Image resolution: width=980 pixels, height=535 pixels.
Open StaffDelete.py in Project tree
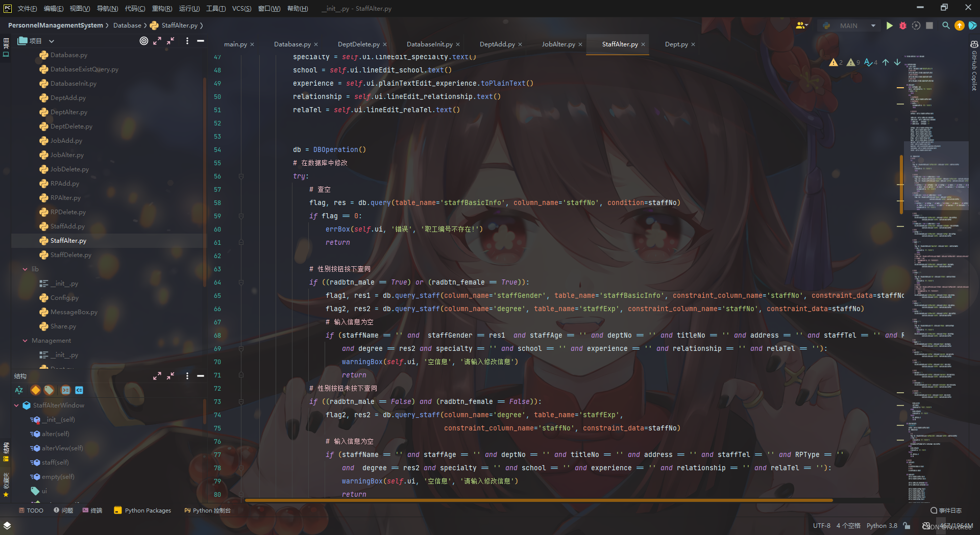pos(71,255)
